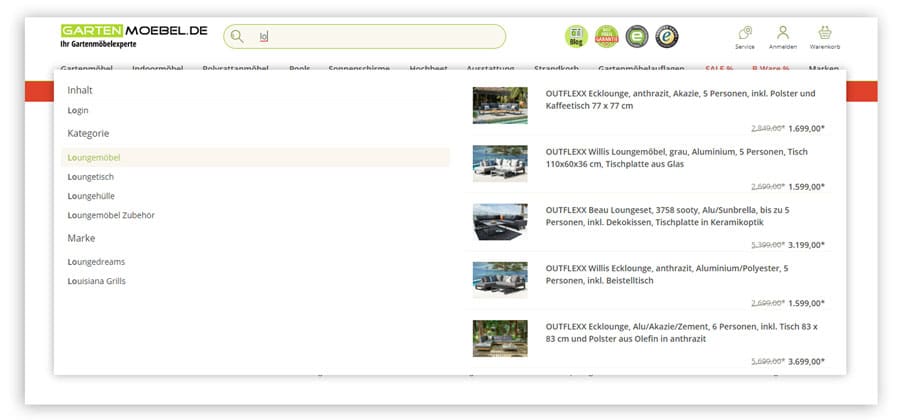This screenshot has width=900, height=420.
Task: Click the Trusted Shops seal
Action: (667, 36)
